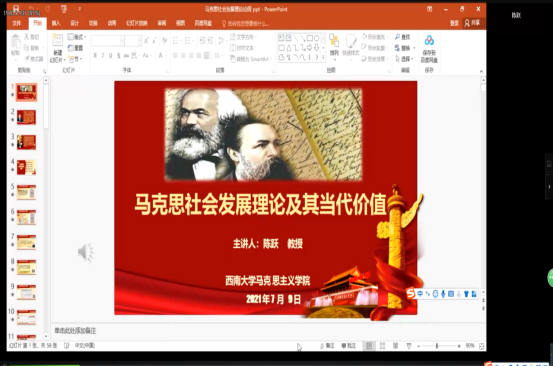Toggle the Comments pane in status bar
The image size is (553, 366).
(x=348, y=346)
